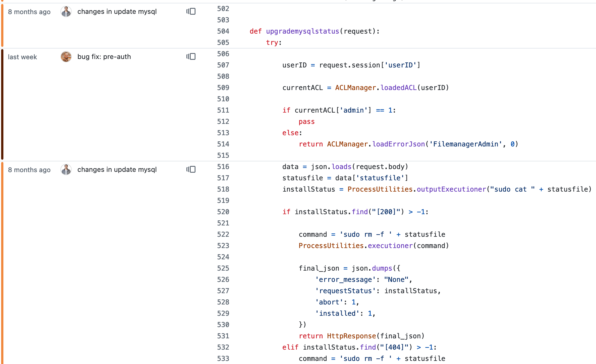Viewport: 596px width, 364px height.
Task: Click the '8 months ago' timestamp at line 502
Action: click(x=29, y=12)
